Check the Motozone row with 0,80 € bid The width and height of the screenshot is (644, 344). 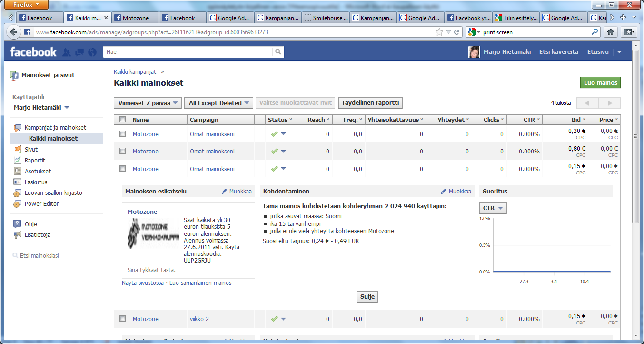coord(122,151)
